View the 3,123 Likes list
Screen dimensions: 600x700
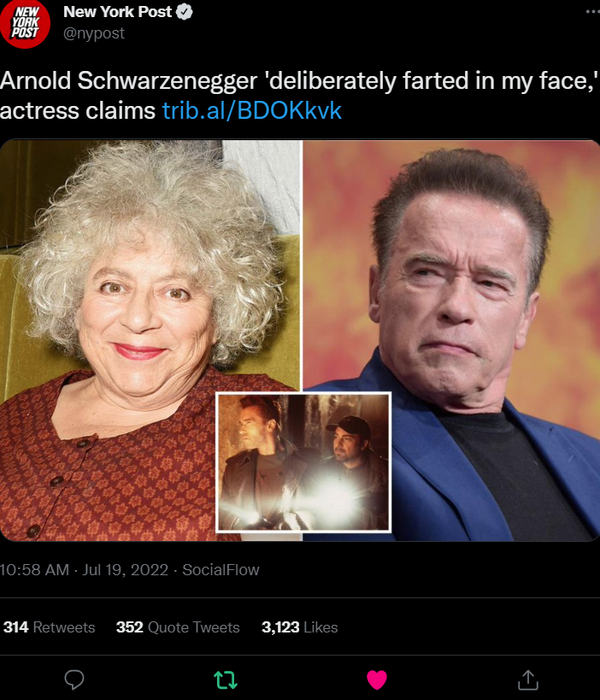(299, 627)
